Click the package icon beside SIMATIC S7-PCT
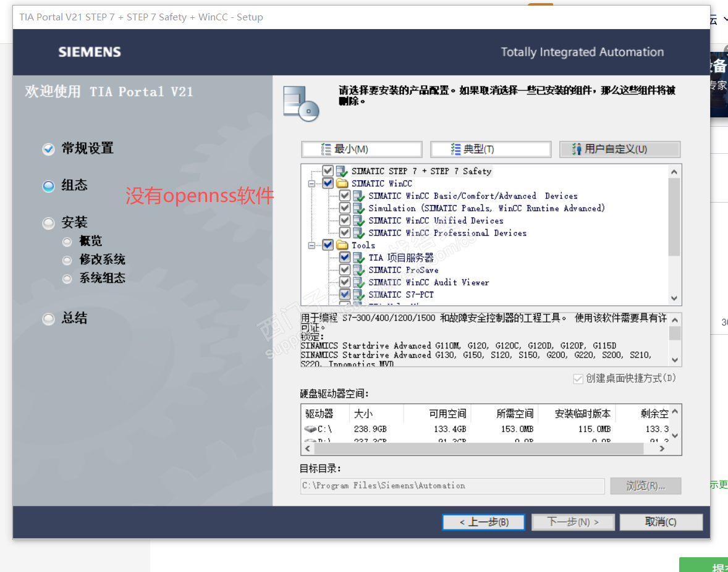This screenshot has height=572, width=728. [359, 294]
